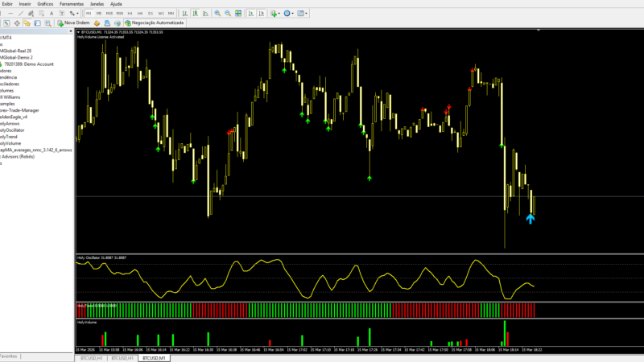Select the Expert Advisors (Robôs) folder

(17, 156)
